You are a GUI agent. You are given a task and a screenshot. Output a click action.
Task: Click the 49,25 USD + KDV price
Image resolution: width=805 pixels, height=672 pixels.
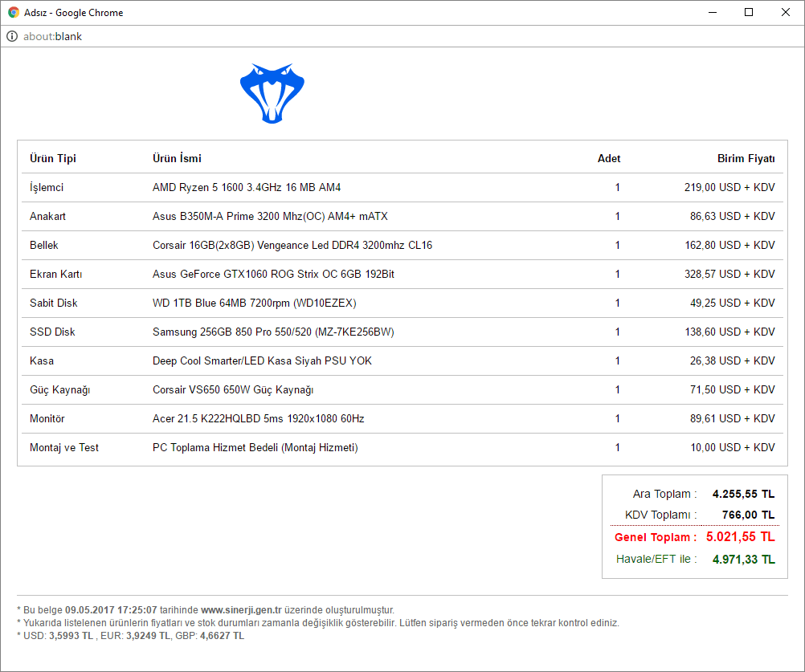tap(733, 303)
